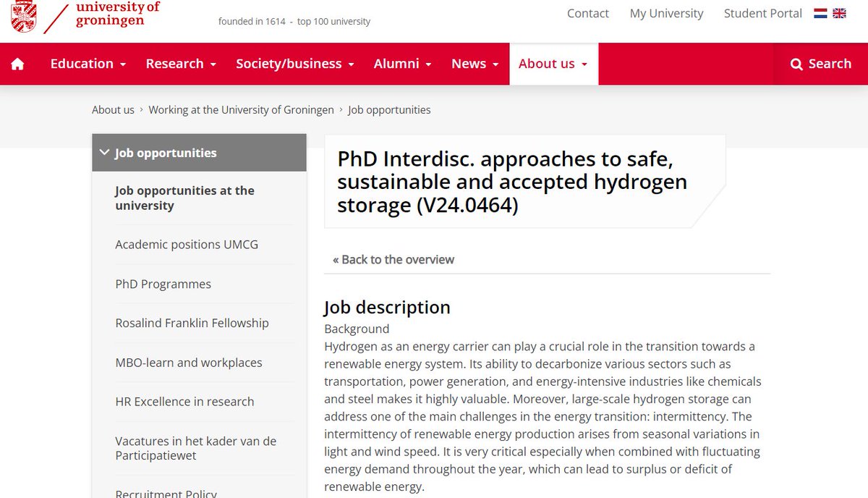Click the home icon in the red navbar
Screen dimensions: 868x498
(17, 64)
